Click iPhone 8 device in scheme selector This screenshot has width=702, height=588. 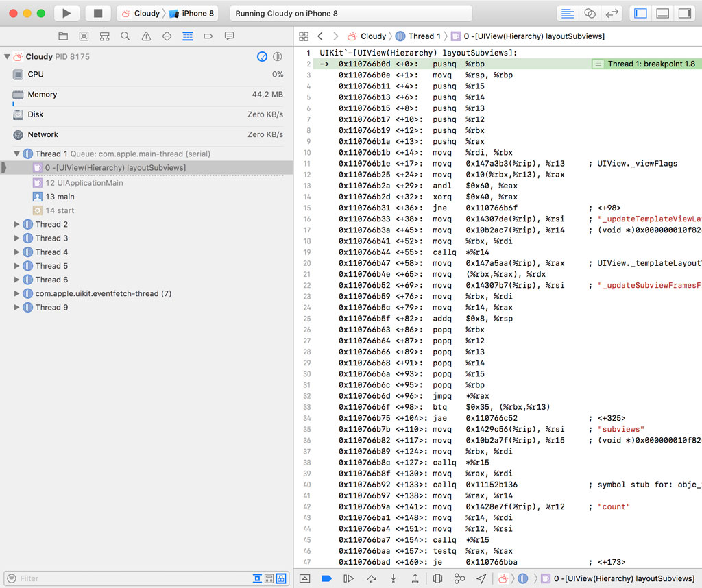196,14
